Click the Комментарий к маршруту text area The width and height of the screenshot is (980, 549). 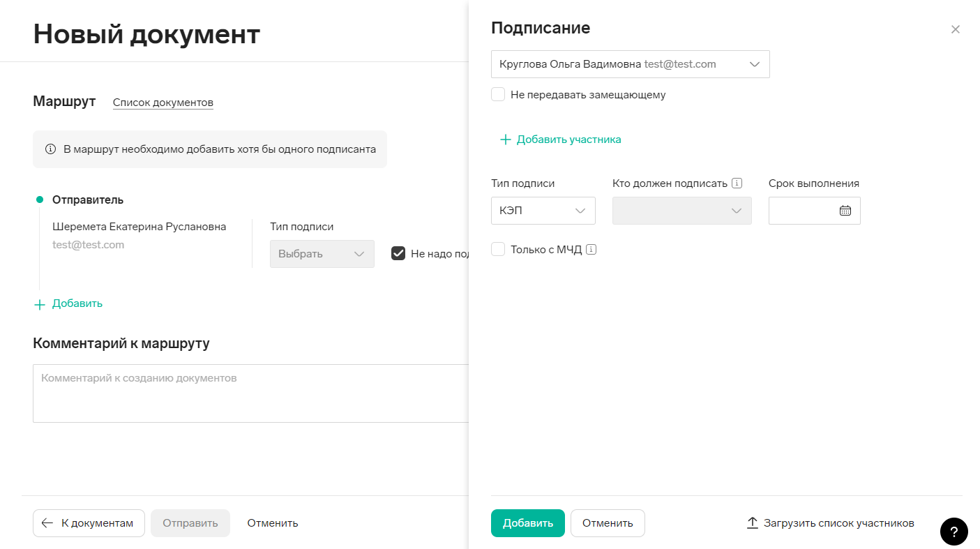click(x=251, y=393)
